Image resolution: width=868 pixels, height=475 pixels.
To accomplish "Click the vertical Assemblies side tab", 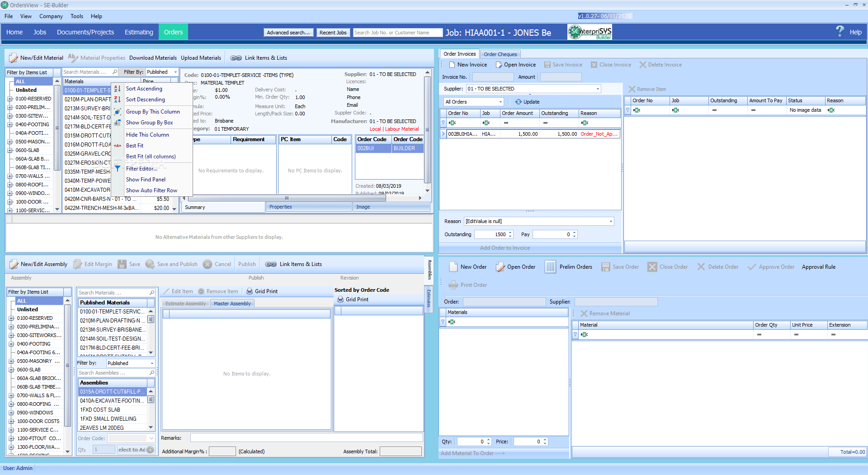I will pos(429,270).
